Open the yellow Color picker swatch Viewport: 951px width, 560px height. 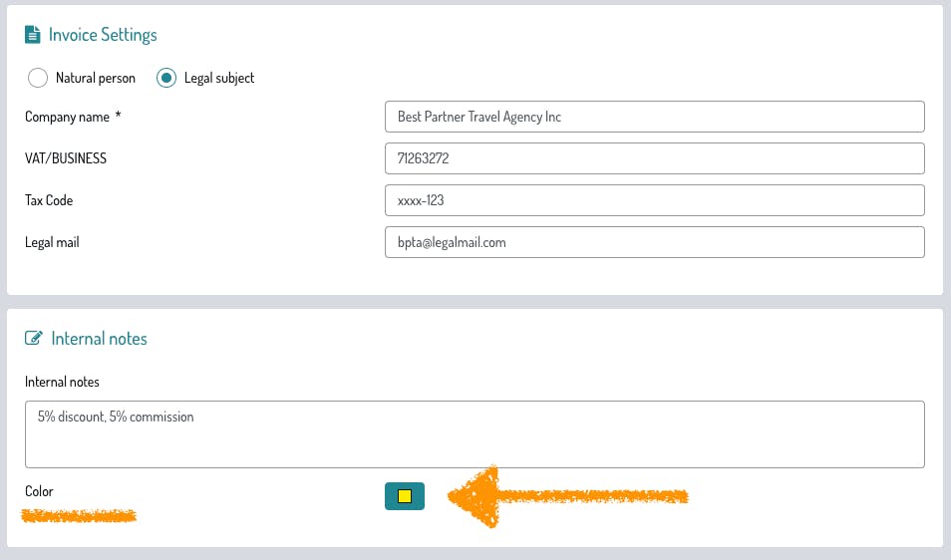coord(405,495)
